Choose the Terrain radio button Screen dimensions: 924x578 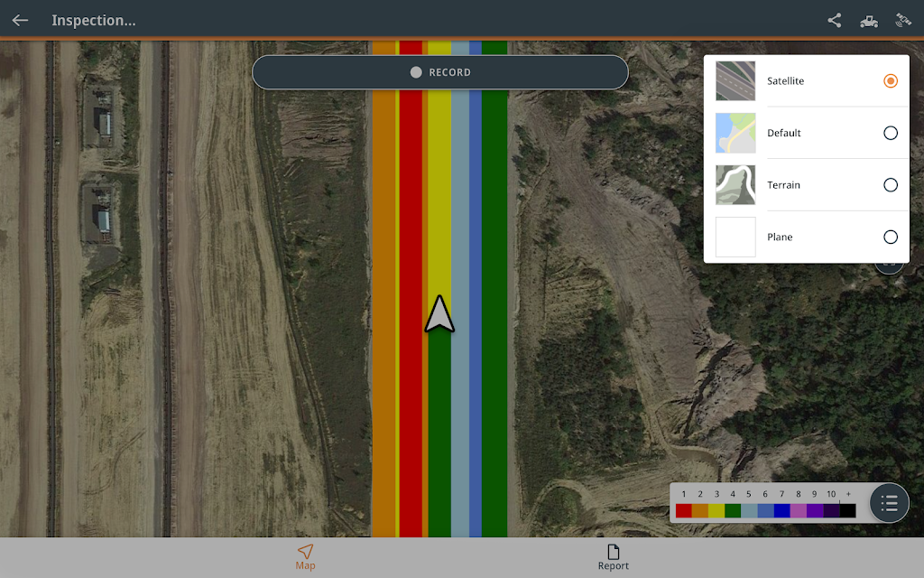tap(891, 185)
